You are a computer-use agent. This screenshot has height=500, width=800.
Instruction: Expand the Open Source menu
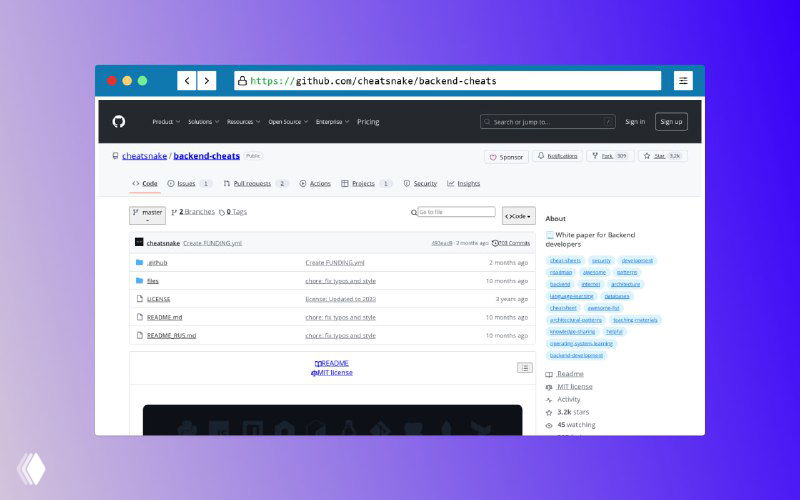288,122
